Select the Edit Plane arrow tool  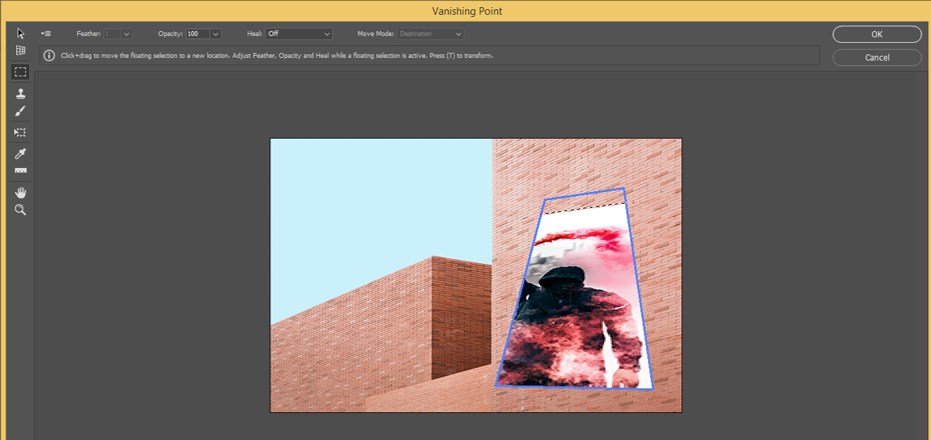coord(20,33)
